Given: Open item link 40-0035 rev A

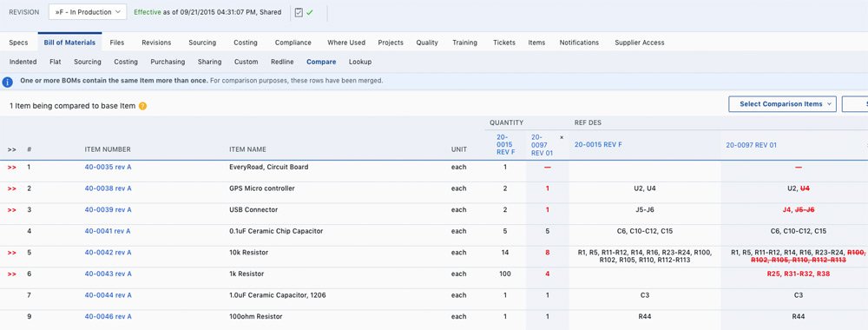Looking at the screenshot, I should click(108, 167).
